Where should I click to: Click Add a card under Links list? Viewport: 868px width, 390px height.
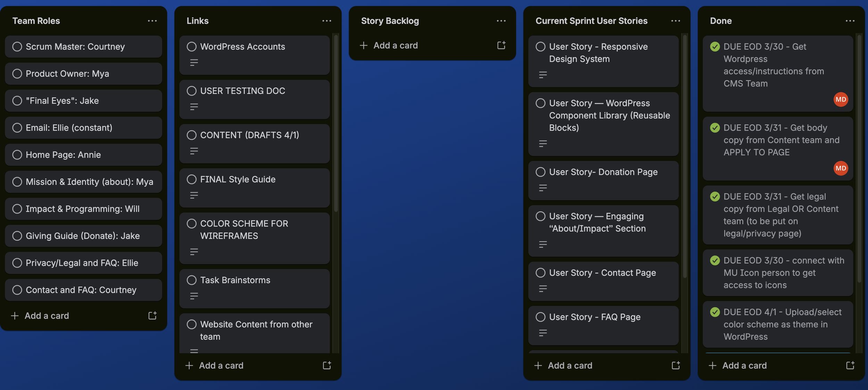[x=221, y=365]
